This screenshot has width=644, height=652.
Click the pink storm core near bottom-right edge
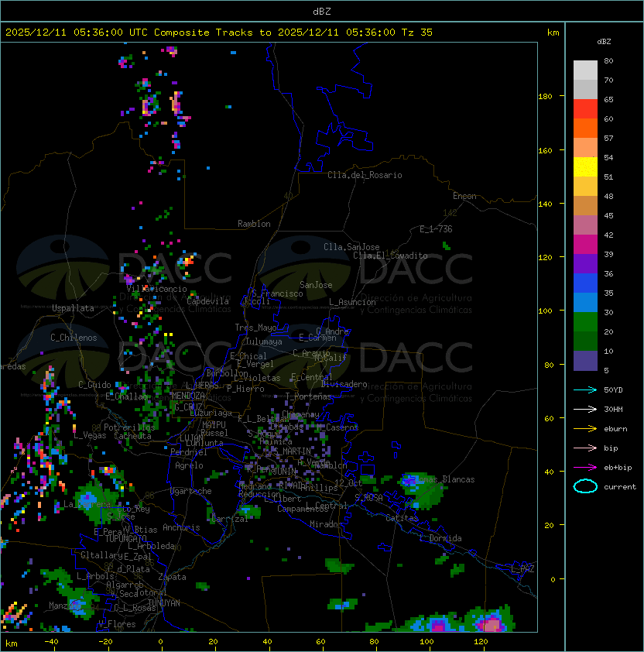492,624
